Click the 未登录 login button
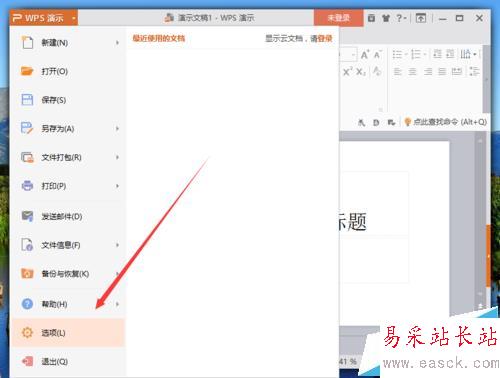Screen dimensions: 500x378 click(338, 18)
